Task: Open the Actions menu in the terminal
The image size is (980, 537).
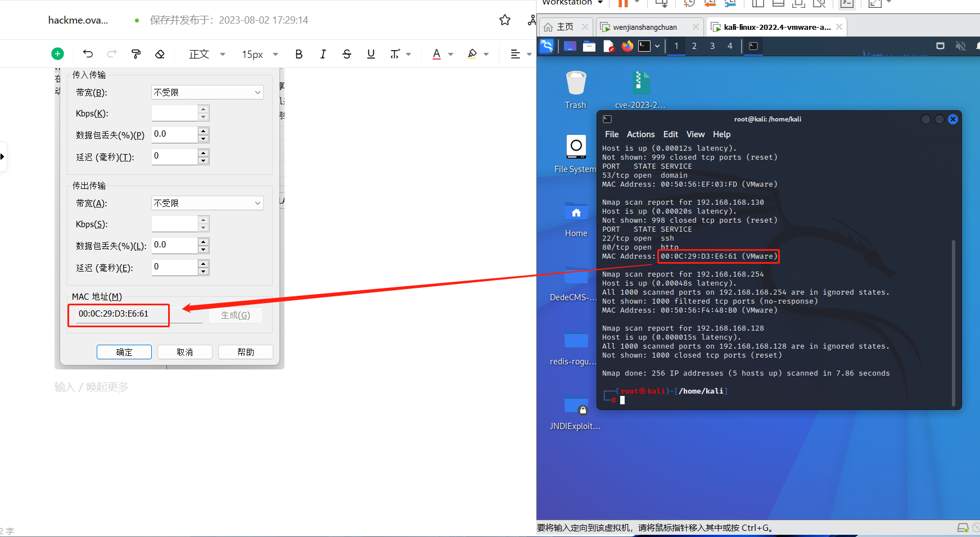Action: [x=640, y=134]
